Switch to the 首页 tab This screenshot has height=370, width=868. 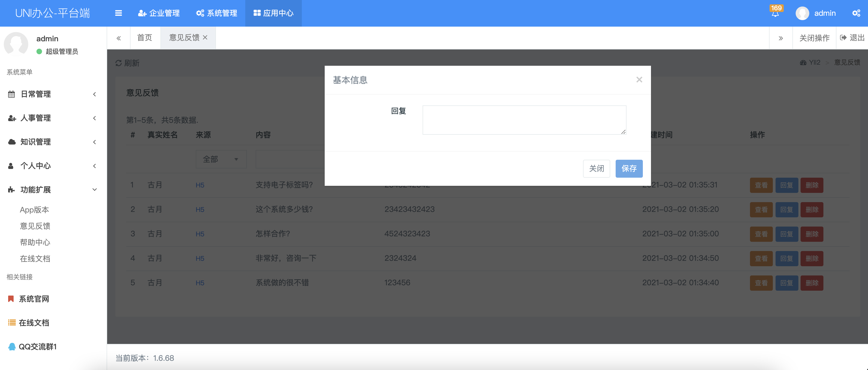[x=145, y=38]
